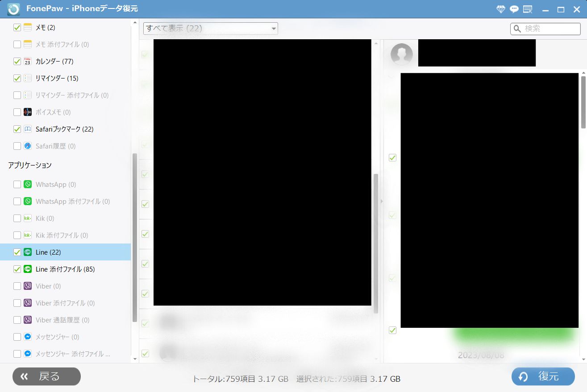The image size is (587, 392).
Task: Open the すべて表示 (22) dropdown
Action: [210, 29]
